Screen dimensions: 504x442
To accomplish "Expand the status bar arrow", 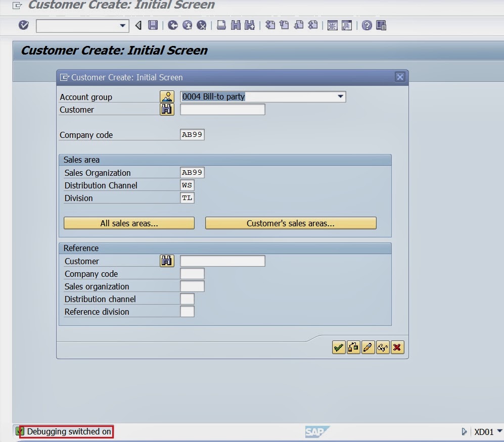I will 464,431.
